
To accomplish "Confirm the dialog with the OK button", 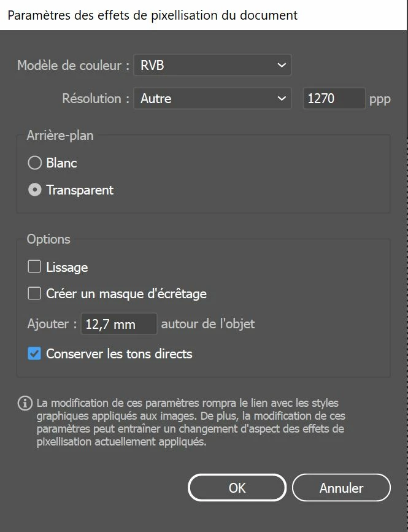I will [237, 488].
